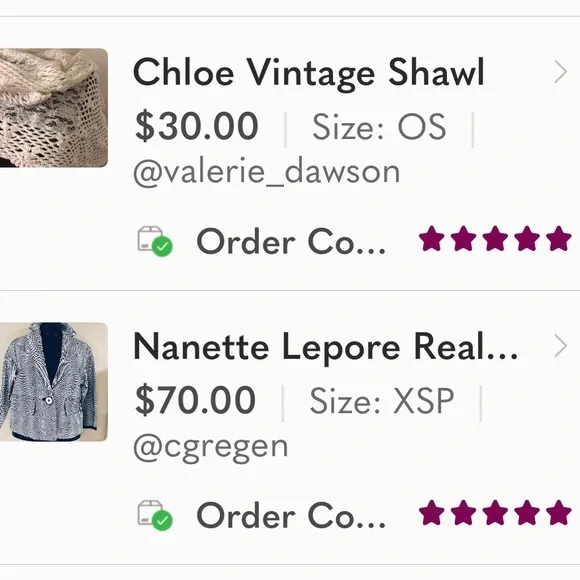Viewport: 580px width, 580px height.
Task: Click the shawl order complete package icon
Action: point(155,241)
